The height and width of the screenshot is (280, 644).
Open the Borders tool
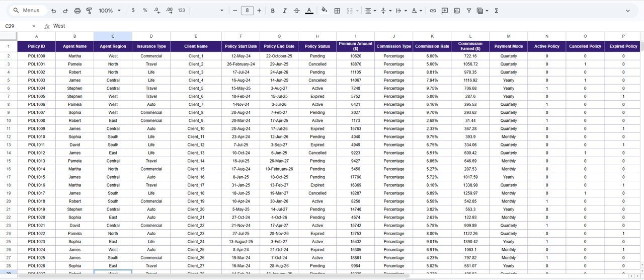point(337,11)
